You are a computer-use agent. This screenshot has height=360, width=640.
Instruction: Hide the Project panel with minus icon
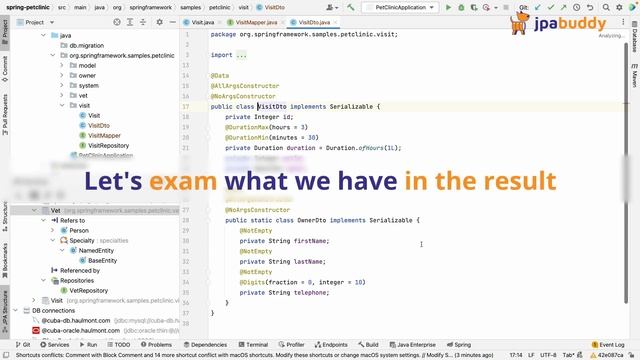[173, 22]
